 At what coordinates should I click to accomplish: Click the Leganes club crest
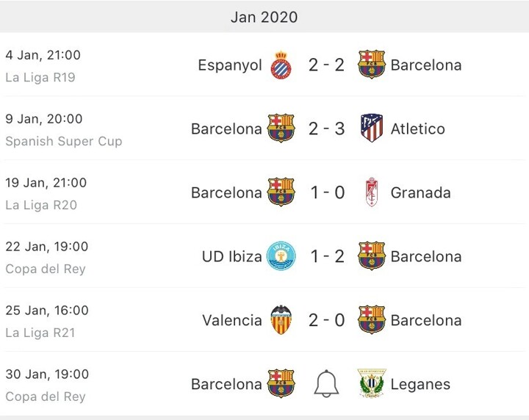coord(372,384)
